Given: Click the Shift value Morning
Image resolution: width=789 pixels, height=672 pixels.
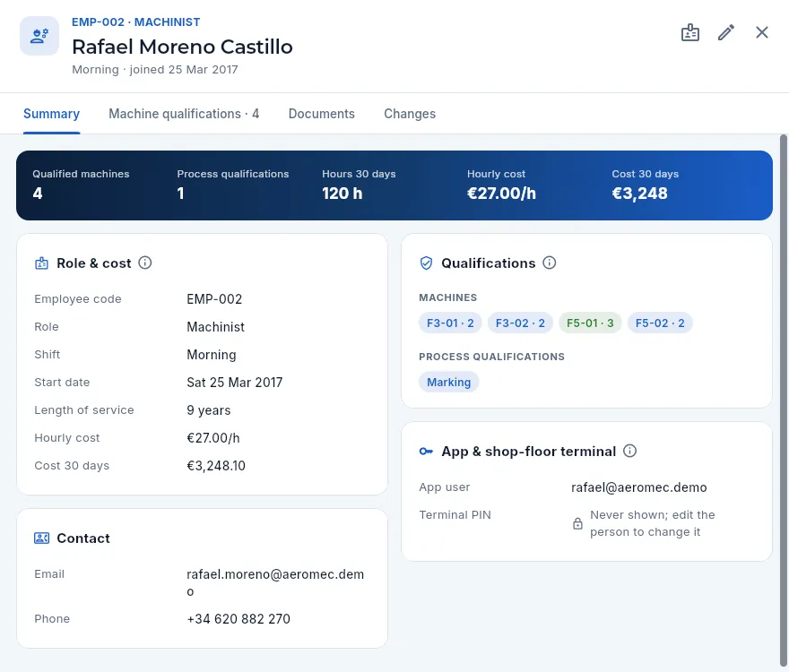Looking at the screenshot, I should pyautogui.click(x=212, y=355).
